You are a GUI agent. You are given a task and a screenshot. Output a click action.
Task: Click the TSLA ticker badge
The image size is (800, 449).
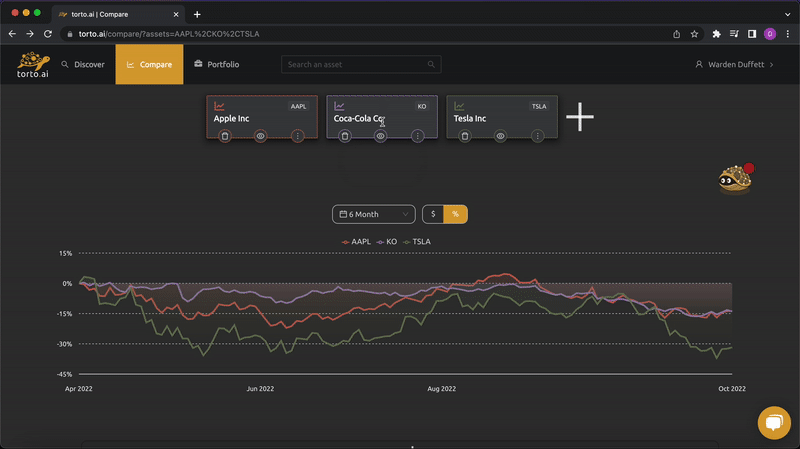click(539, 106)
